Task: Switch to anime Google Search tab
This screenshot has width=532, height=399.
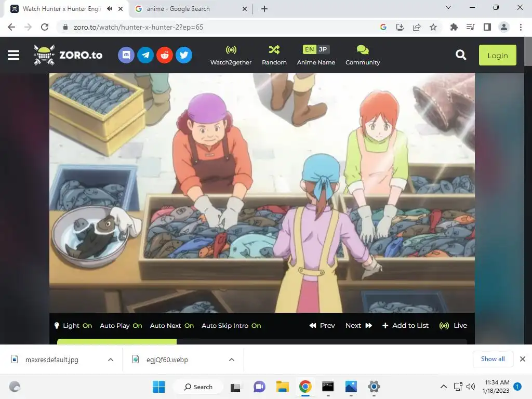Action: tap(178, 9)
